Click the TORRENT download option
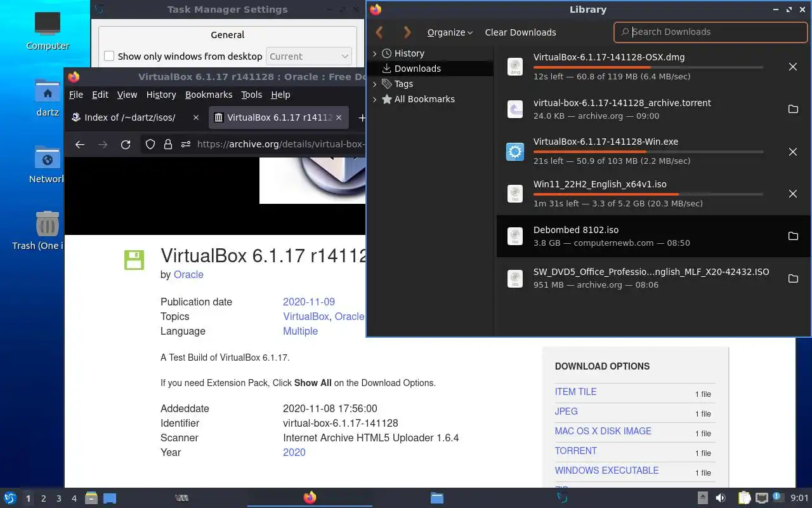The height and width of the screenshot is (508, 812). point(575,451)
